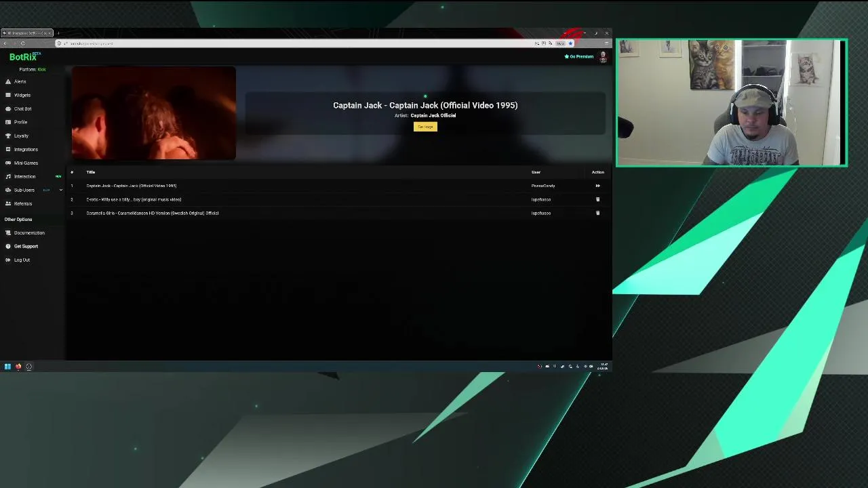Click the Kick platform label

[41, 69]
